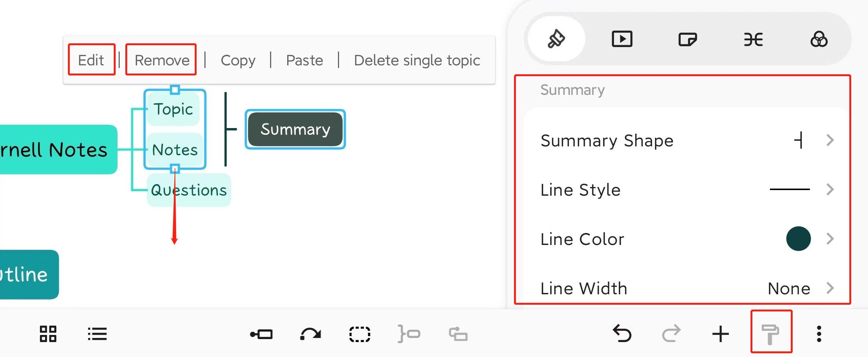Image resolution: width=868 pixels, height=357 pixels.
Task: Select the format painter tool
Action: [x=771, y=333]
